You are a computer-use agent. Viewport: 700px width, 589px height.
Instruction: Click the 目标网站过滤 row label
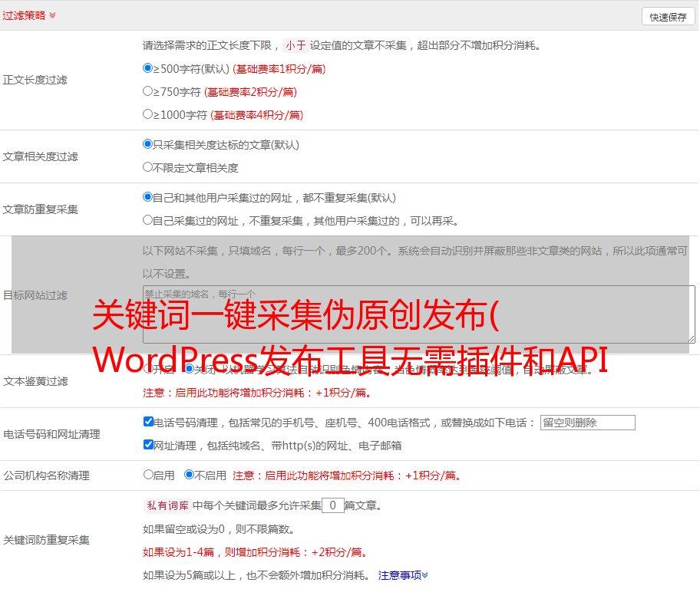[x=35, y=296]
